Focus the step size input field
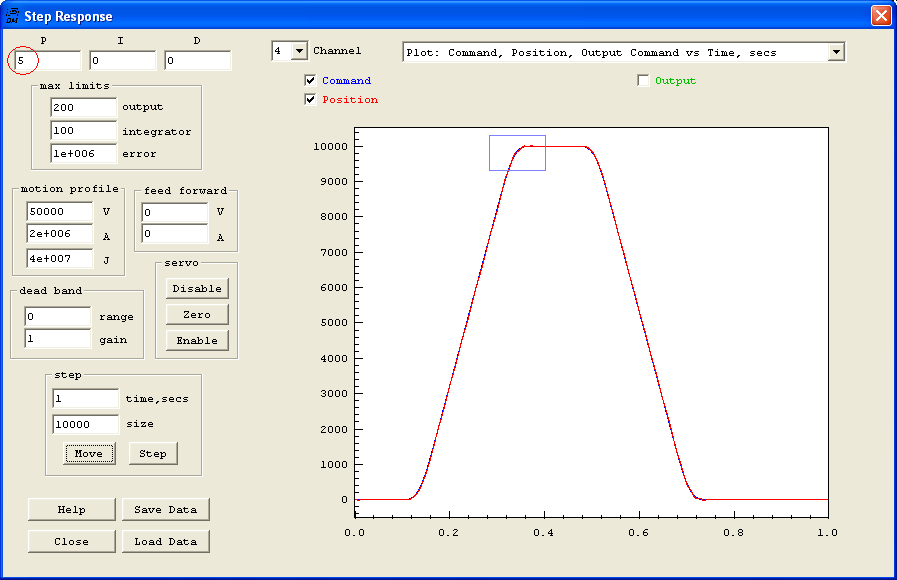Screen dimensions: 897x580 tap(85, 424)
